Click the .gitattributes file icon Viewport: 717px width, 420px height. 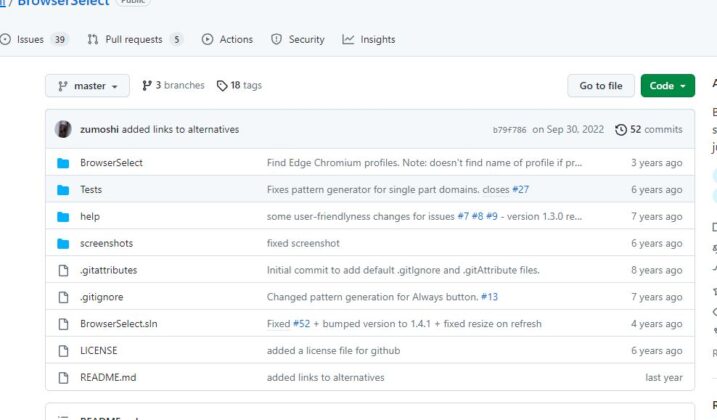[63, 270]
